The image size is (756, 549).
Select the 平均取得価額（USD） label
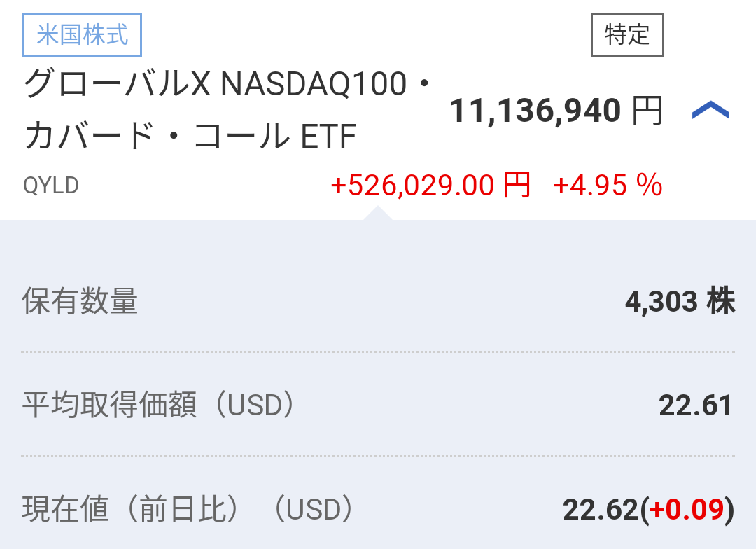click(x=158, y=405)
